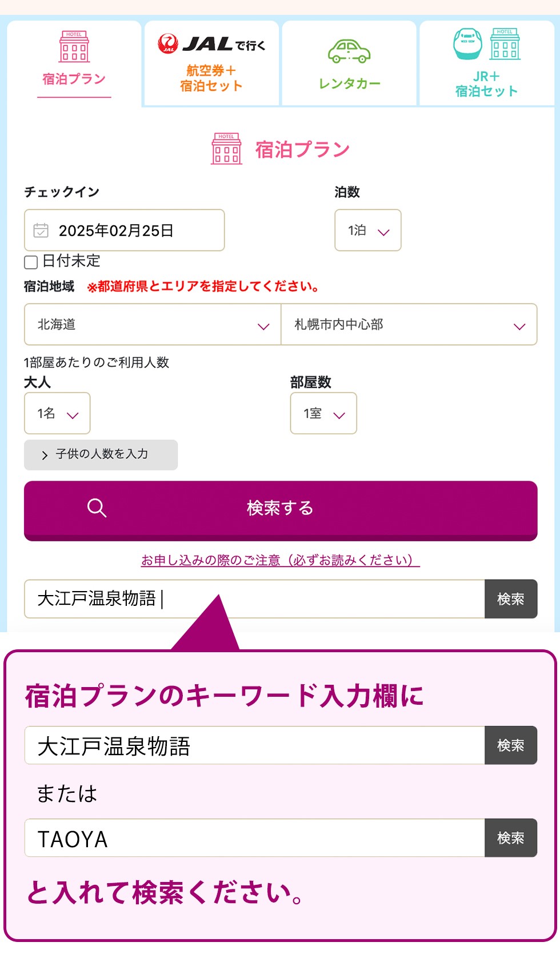Open the 札幌市内中心部 area dropdown
Viewport: 560px width, 958px height.
409,325
